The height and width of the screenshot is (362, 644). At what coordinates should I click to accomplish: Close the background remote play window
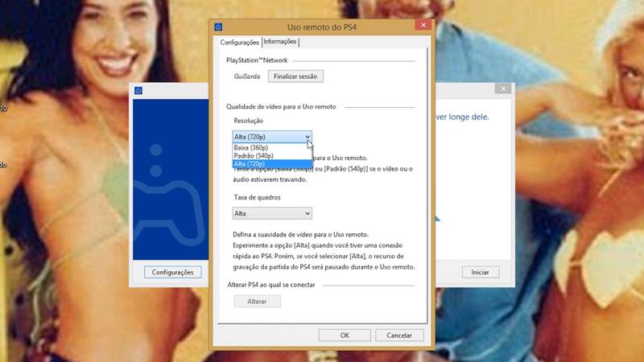(x=502, y=88)
